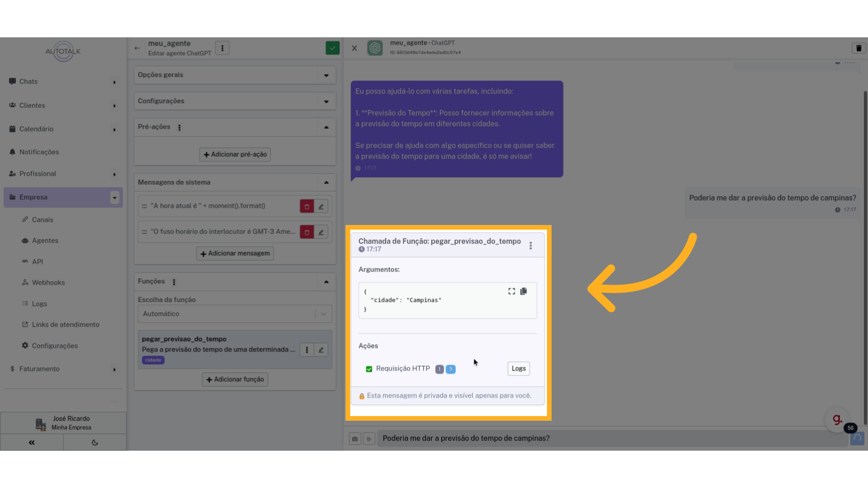This screenshot has height=488, width=868.
Task: Click Adicionar mensagem button
Action: pyautogui.click(x=235, y=253)
